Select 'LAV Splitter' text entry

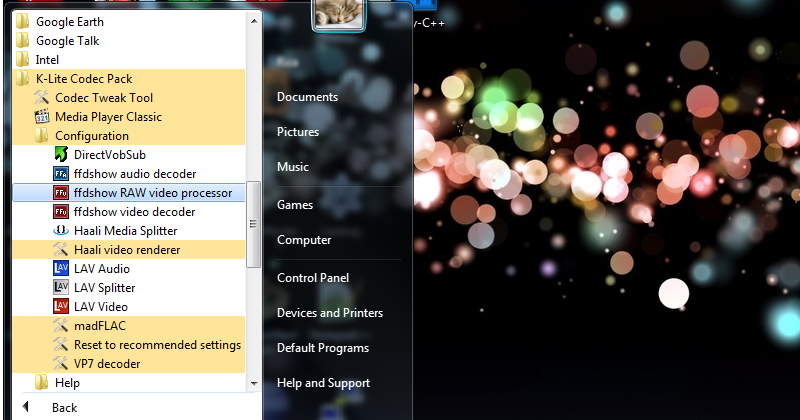105,288
